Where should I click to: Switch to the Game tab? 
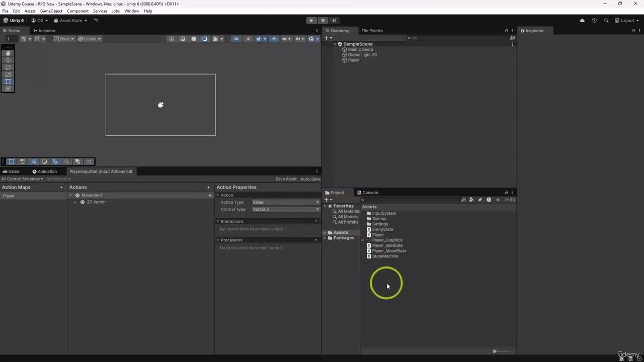[x=11, y=171]
